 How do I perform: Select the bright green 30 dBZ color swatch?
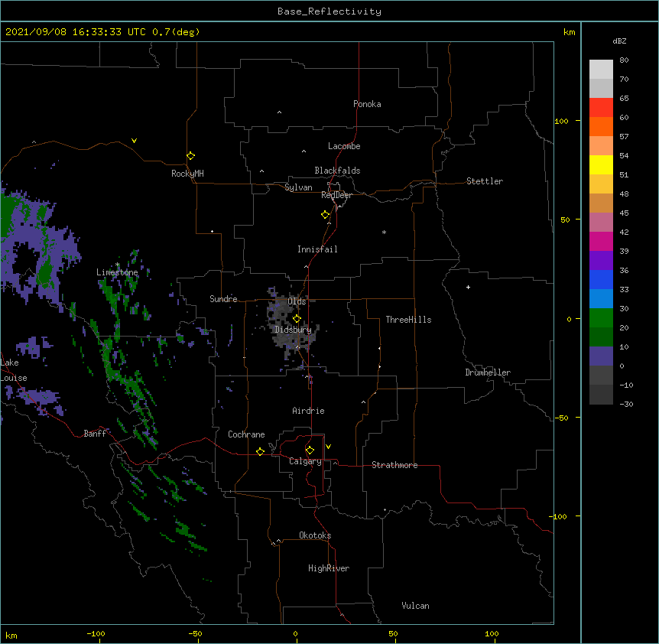click(x=601, y=318)
